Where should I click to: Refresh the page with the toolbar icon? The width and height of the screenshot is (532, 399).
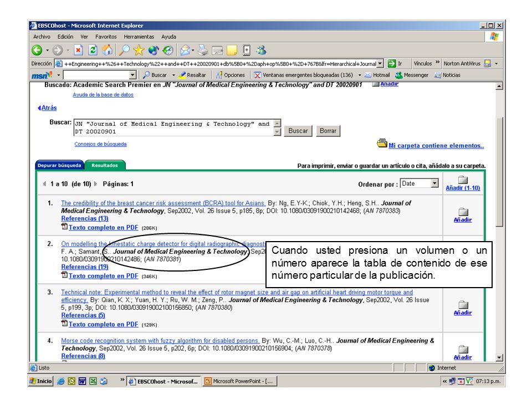click(93, 50)
